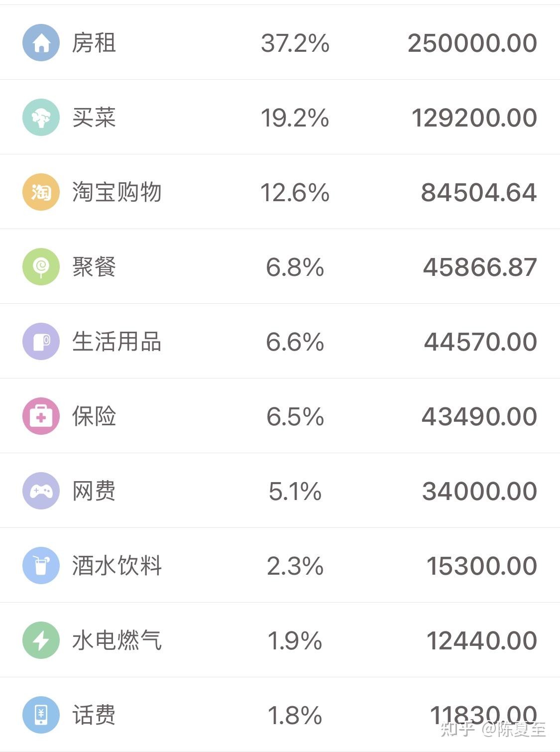This screenshot has width=560, height=752.
Task: Tap the orange 淘宝购物 icon
Action: click(x=41, y=192)
